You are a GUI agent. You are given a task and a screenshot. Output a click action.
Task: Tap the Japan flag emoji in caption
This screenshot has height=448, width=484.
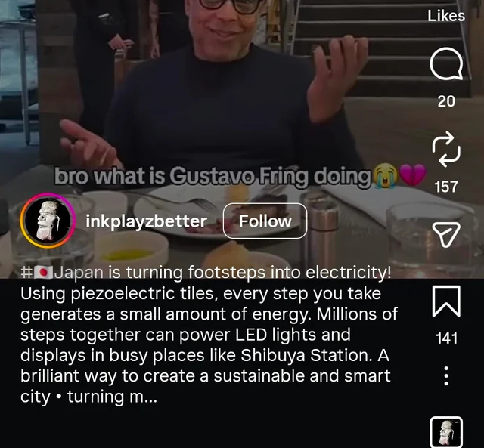(x=43, y=273)
